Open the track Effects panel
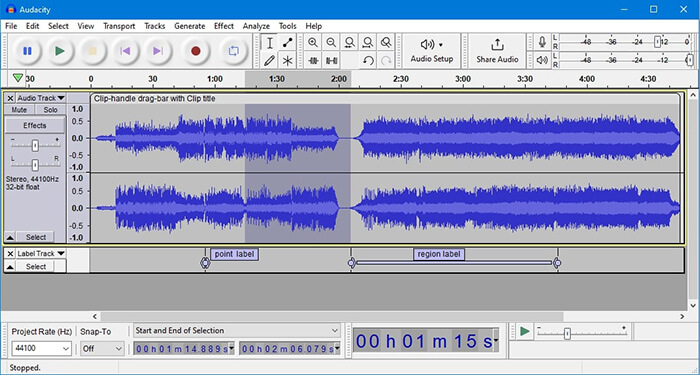The image size is (700, 375). click(35, 125)
